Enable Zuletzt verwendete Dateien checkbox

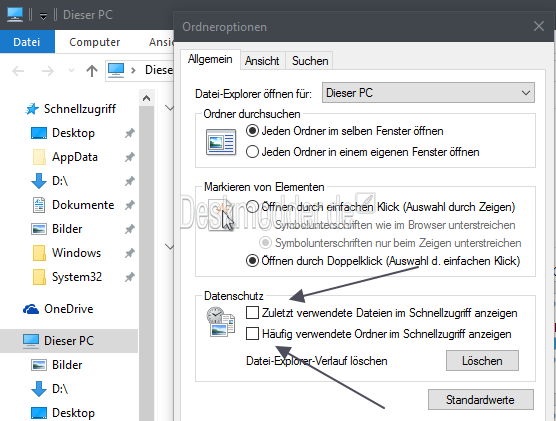tap(252, 313)
